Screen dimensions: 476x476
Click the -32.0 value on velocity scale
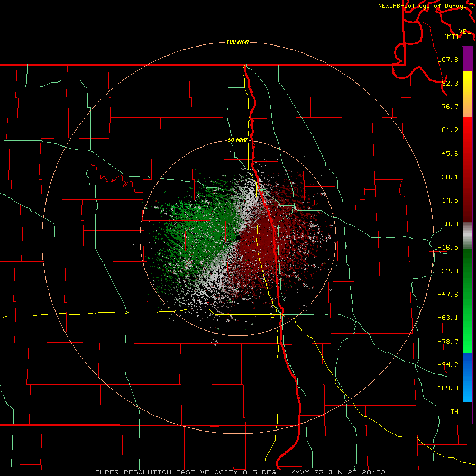pos(448,271)
